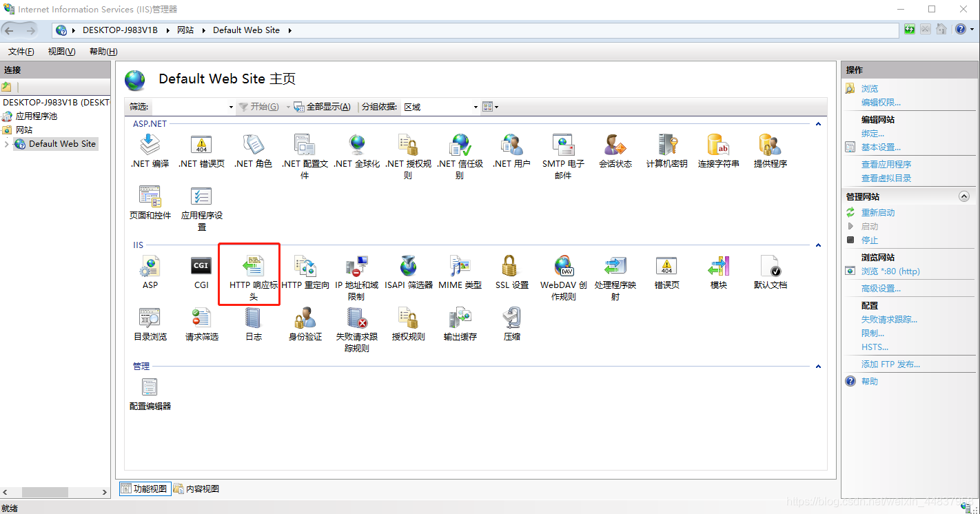Open SSL 设置 feature
The image size is (980, 514).
511,272
